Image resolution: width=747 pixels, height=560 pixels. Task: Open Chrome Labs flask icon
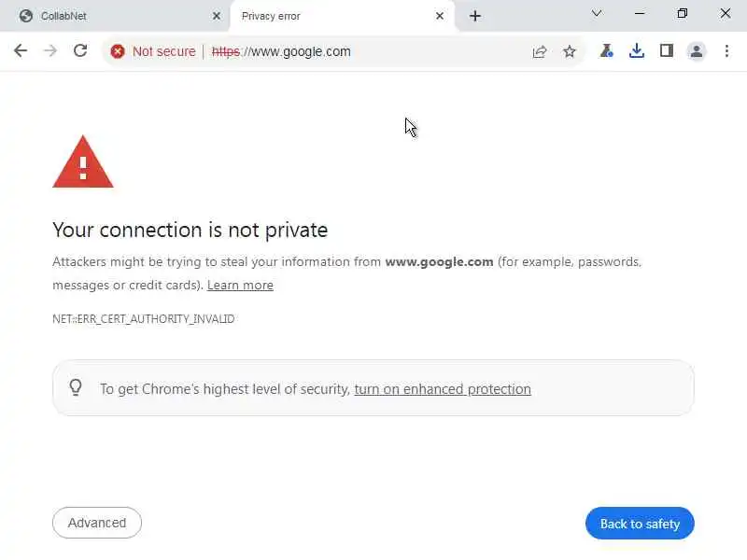[x=607, y=51]
